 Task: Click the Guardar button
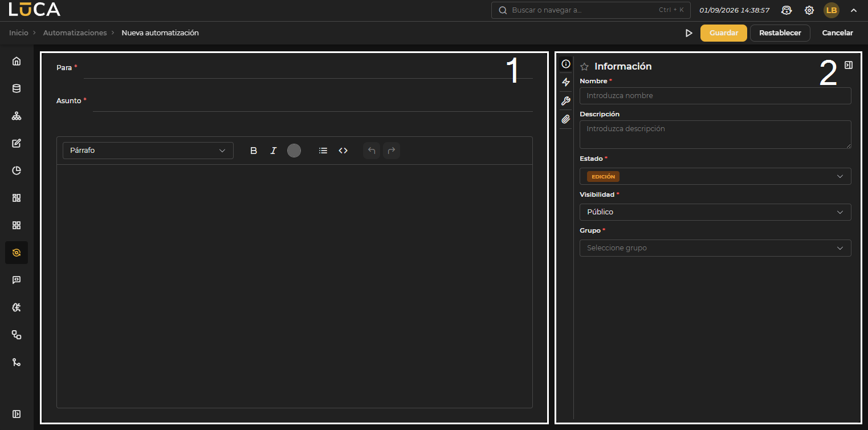tap(724, 33)
